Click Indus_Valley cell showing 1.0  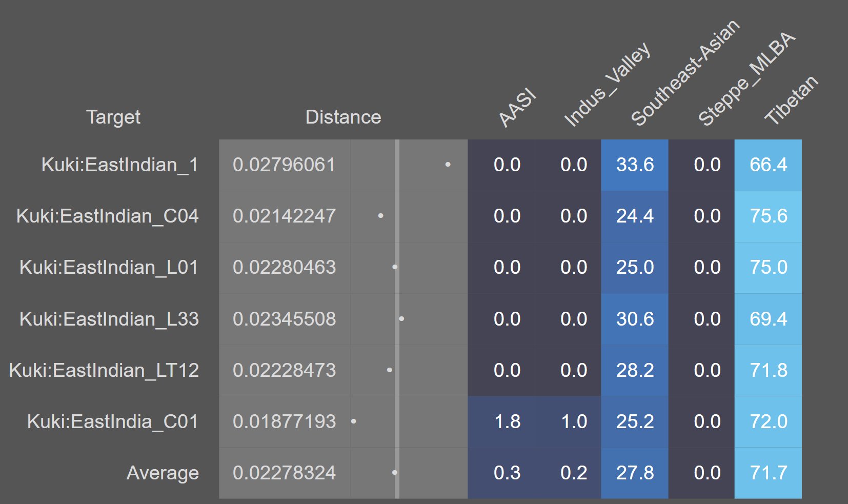(x=568, y=421)
